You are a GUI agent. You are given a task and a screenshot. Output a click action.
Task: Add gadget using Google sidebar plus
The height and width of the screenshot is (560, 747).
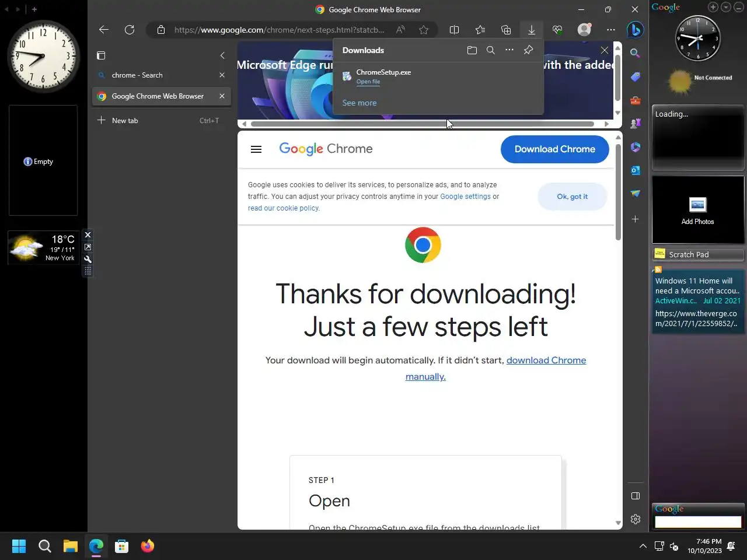tap(713, 7)
